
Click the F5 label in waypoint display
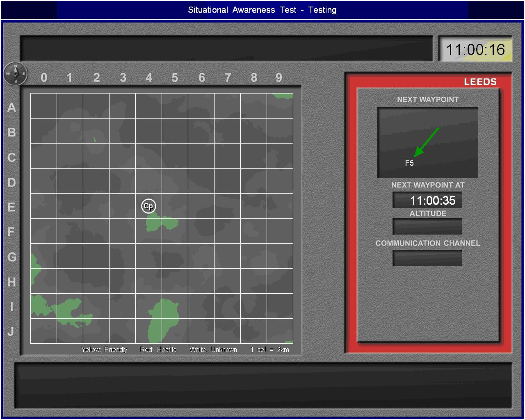pyautogui.click(x=409, y=163)
